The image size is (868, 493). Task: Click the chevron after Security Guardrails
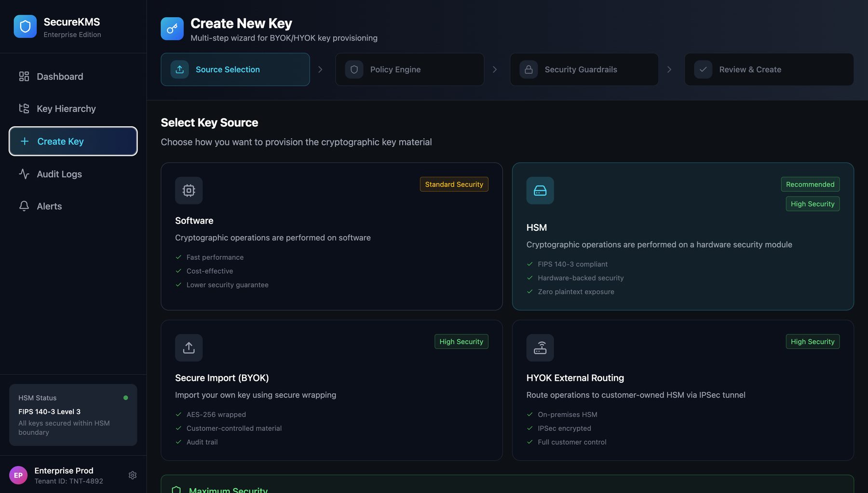point(669,69)
